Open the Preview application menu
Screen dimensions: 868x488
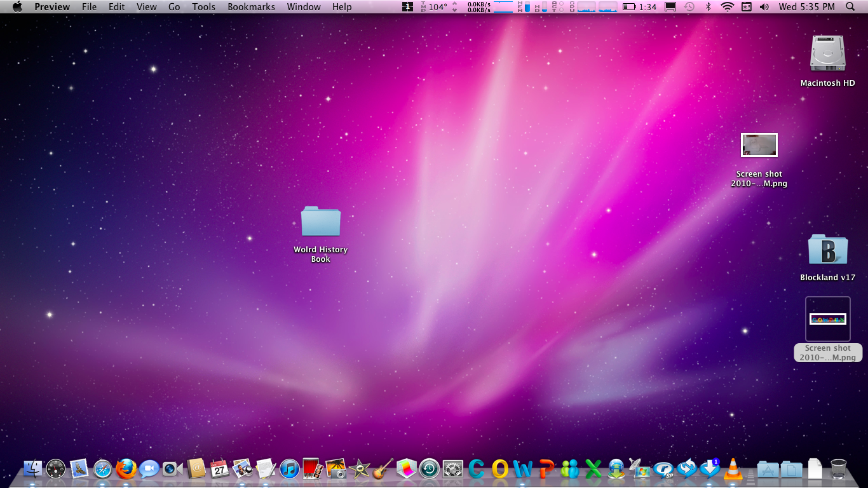tap(52, 7)
